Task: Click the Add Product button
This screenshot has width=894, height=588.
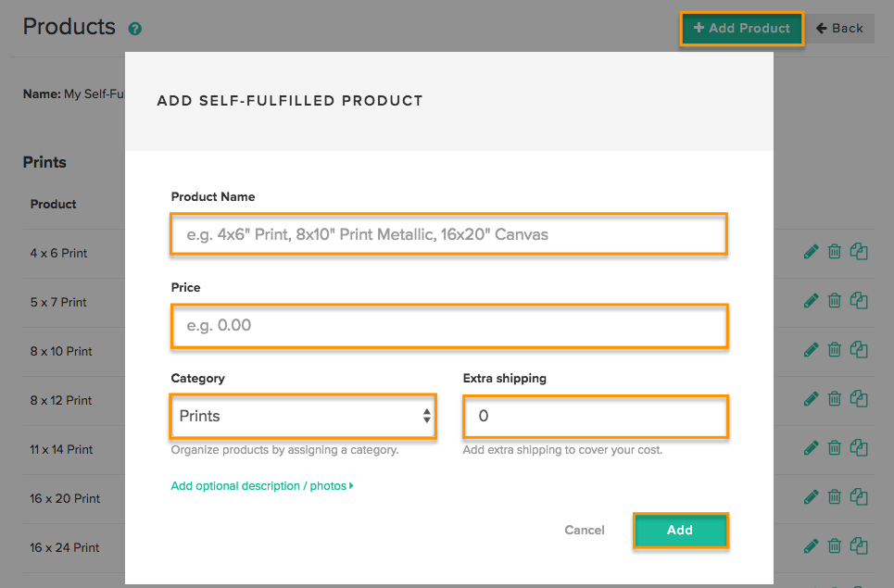Action: click(742, 29)
